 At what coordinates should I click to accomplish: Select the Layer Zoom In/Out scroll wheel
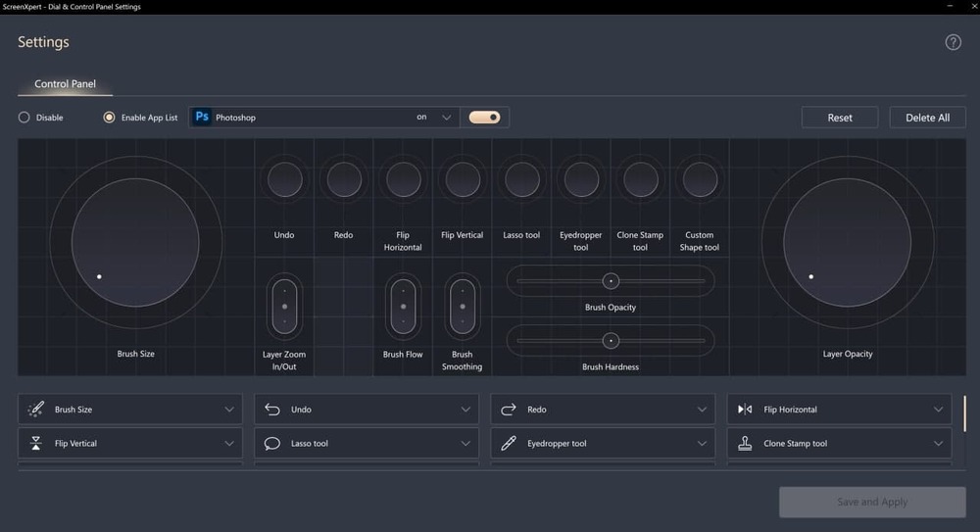tap(284, 307)
